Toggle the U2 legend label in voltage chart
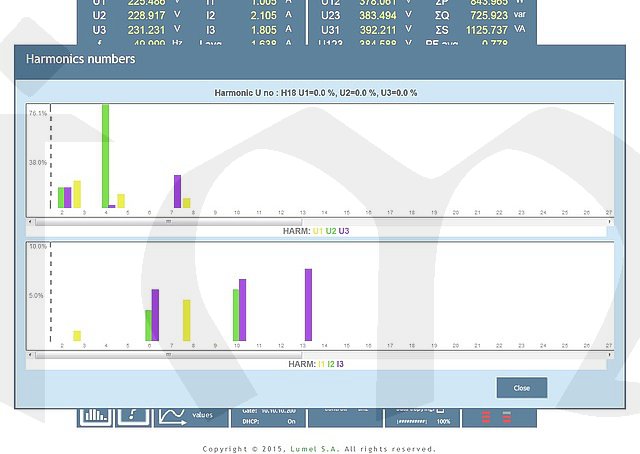The height and width of the screenshot is (454, 640). 331,231
